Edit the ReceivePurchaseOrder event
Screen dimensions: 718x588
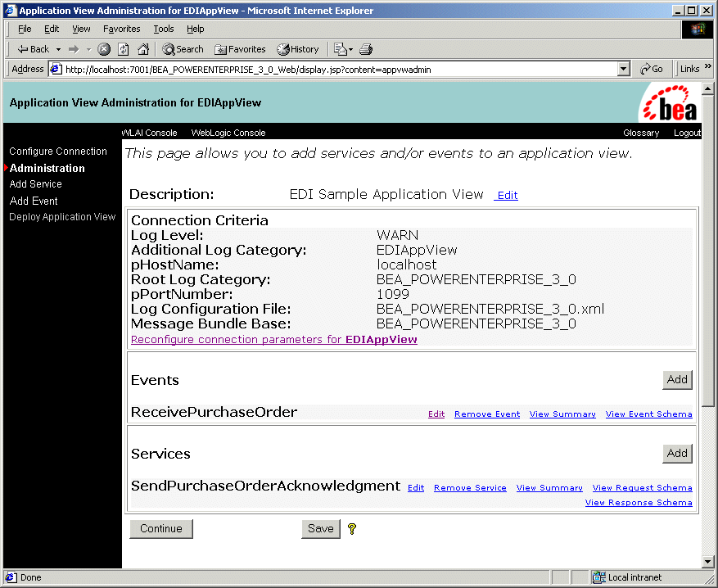coord(436,414)
